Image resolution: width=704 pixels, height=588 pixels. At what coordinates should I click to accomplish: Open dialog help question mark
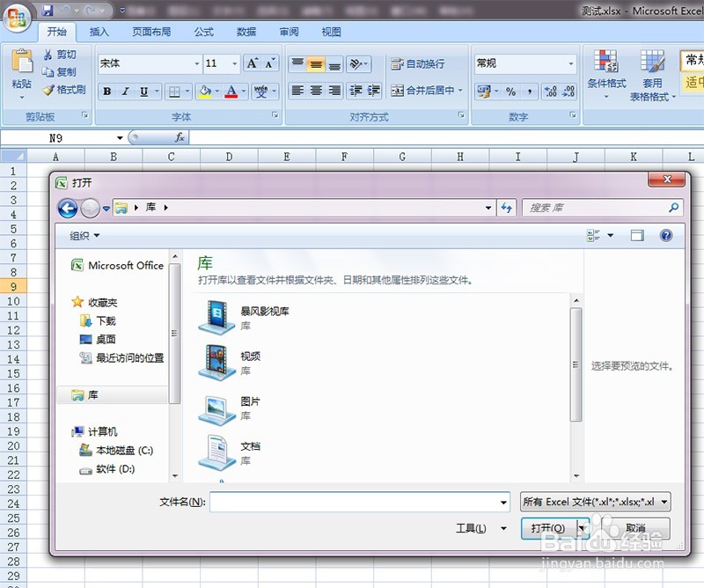(666, 235)
